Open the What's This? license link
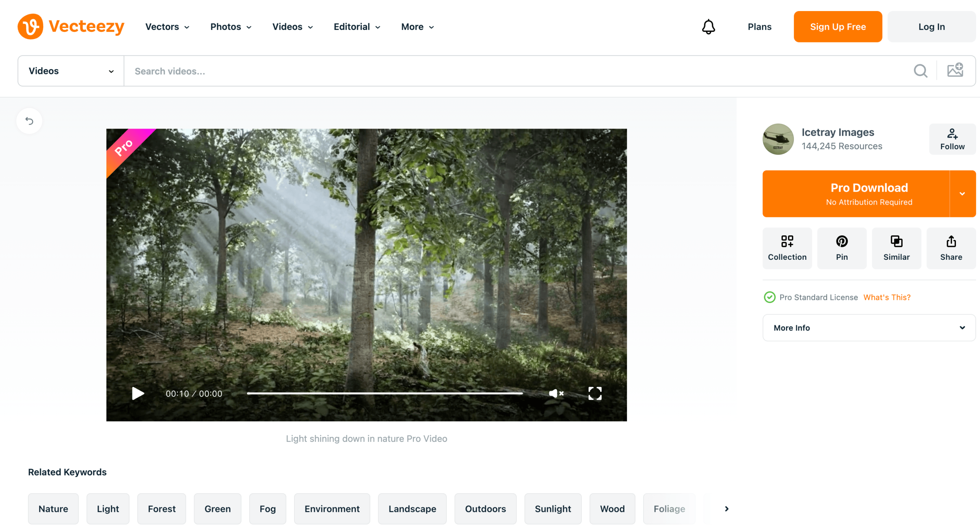The width and height of the screenshot is (980, 528). point(887,297)
